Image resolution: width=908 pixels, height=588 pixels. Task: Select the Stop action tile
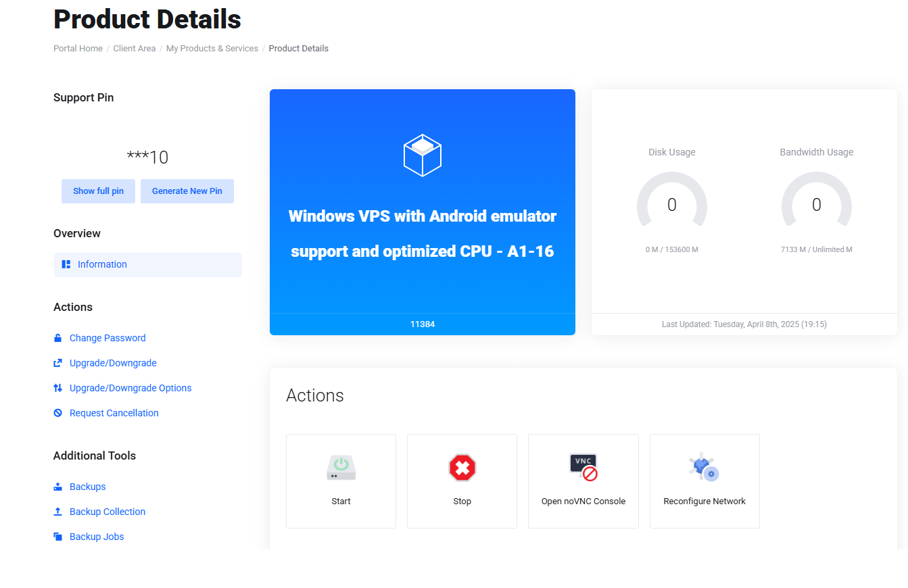[462, 481]
